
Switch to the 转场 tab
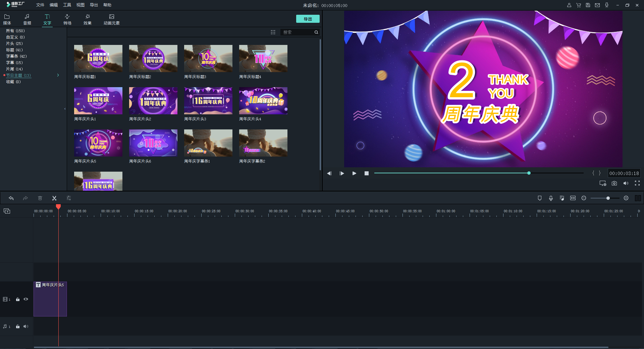pos(67,19)
